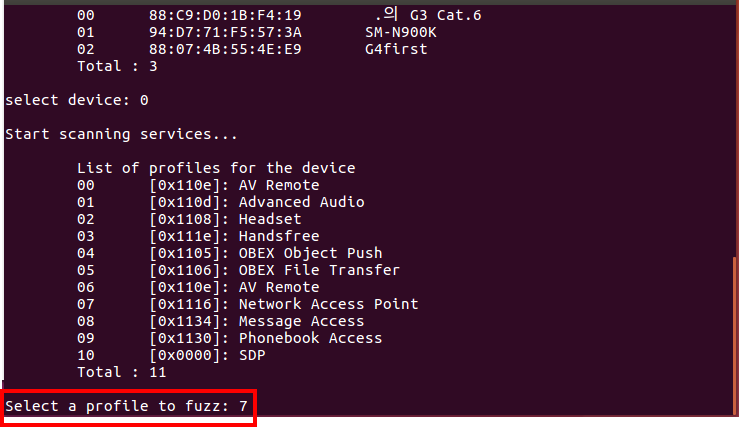Click the G4first device name
This screenshot has height=427, width=739.
pos(396,49)
